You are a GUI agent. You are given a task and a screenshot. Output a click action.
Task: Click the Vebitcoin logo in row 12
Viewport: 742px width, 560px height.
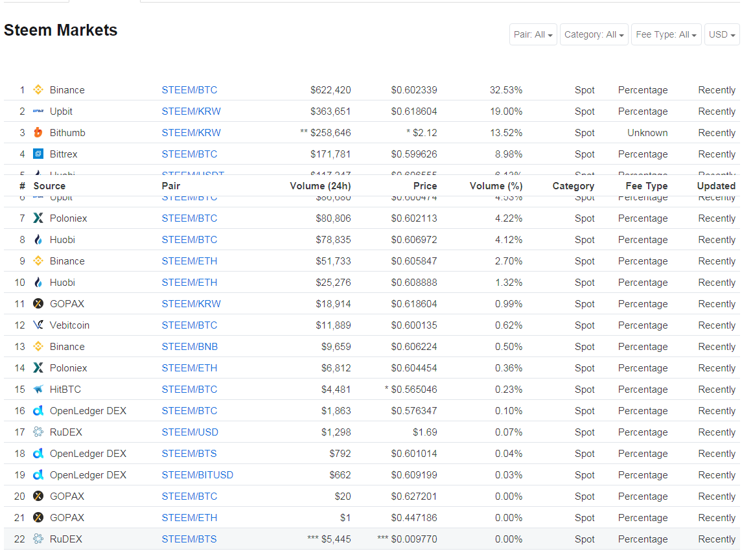pyautogui.click(x=38, y=325)
